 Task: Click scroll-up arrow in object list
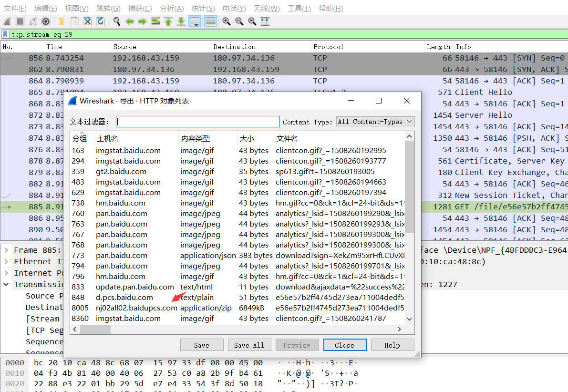[409, 136]
